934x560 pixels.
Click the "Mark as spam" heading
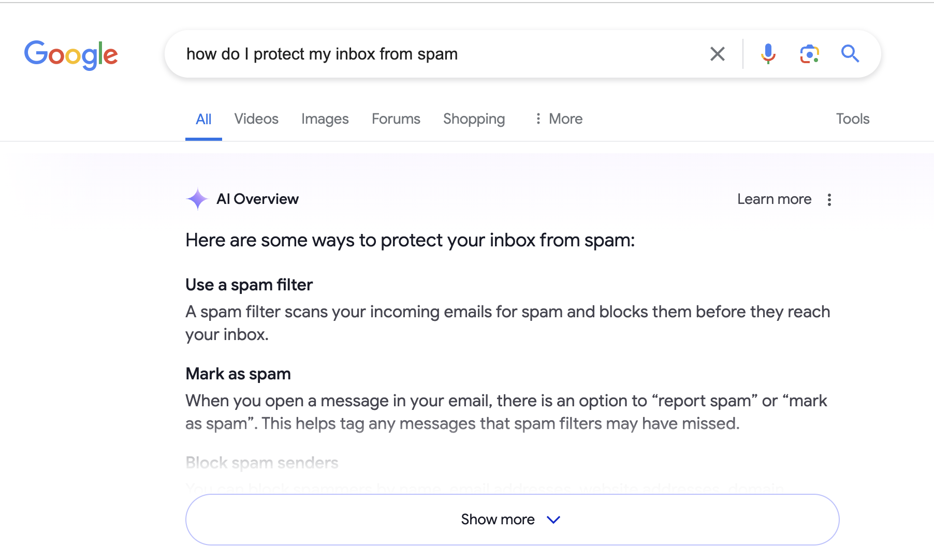[238, 374]
